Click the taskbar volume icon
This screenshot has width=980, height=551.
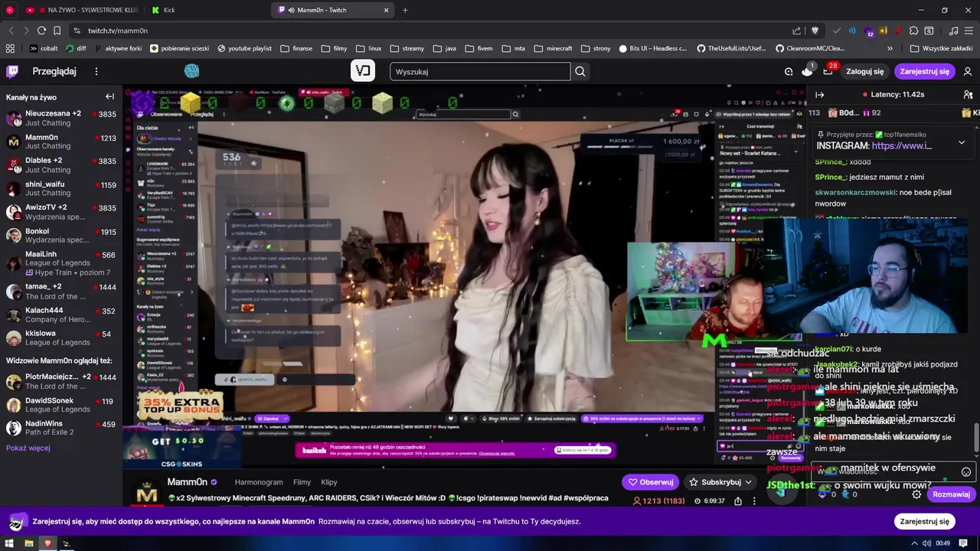pos(927,543)
